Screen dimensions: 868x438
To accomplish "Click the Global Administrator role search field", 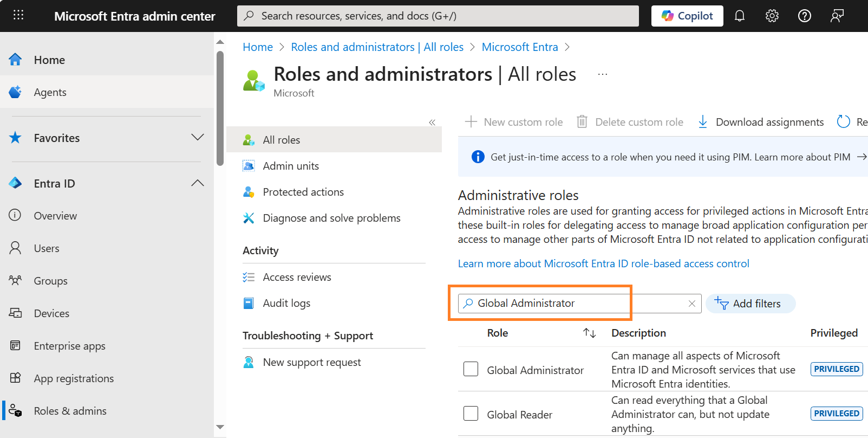I will (x=580, y=304).
